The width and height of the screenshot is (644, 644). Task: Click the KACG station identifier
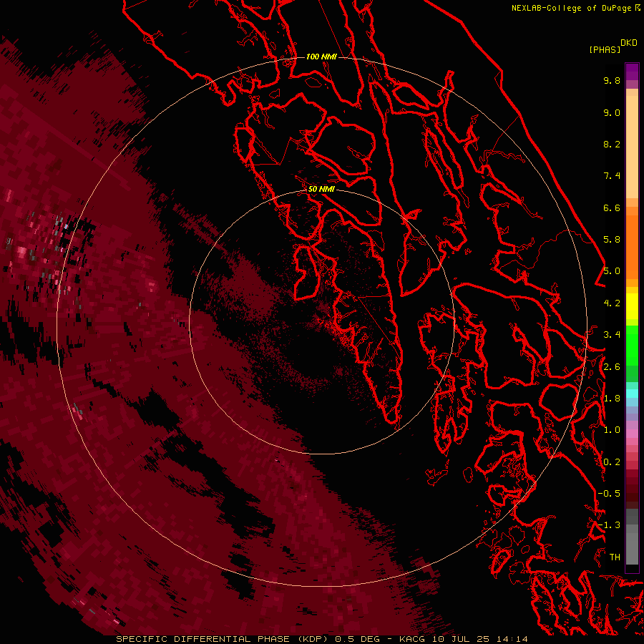click(413, 639)
